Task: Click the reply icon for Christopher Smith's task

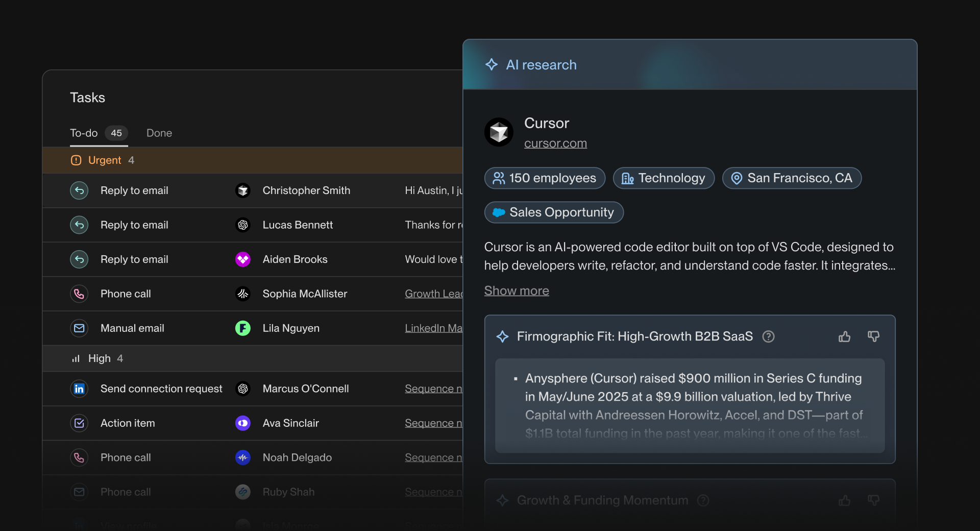Action: tap(79, 190)
